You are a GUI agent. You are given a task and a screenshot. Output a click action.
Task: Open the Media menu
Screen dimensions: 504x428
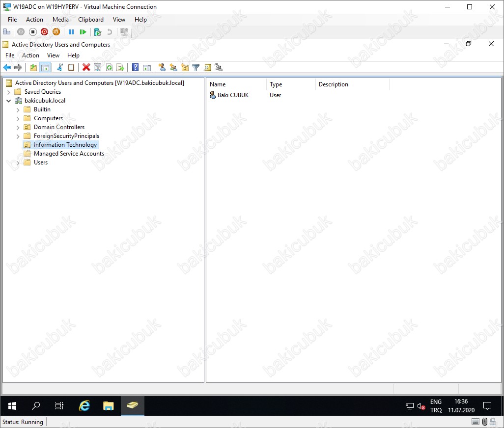[x=60, y=20]
